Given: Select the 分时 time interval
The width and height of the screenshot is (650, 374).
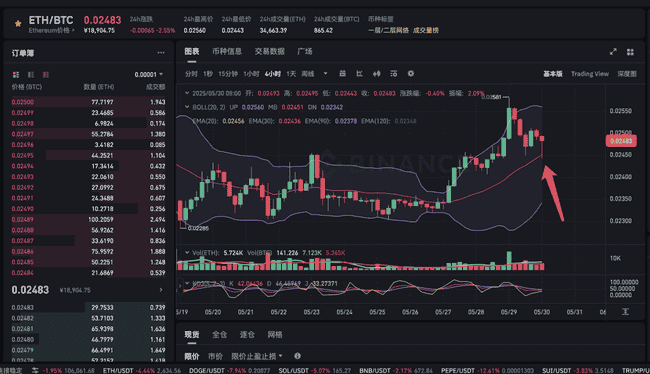Looking at the screenshot, I should [191, 74].
